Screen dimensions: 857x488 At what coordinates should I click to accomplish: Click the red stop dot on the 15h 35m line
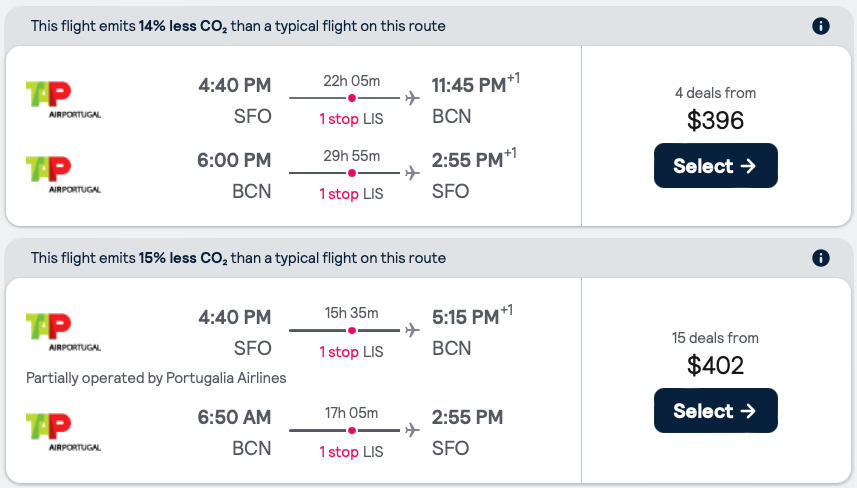click(352, 330)
